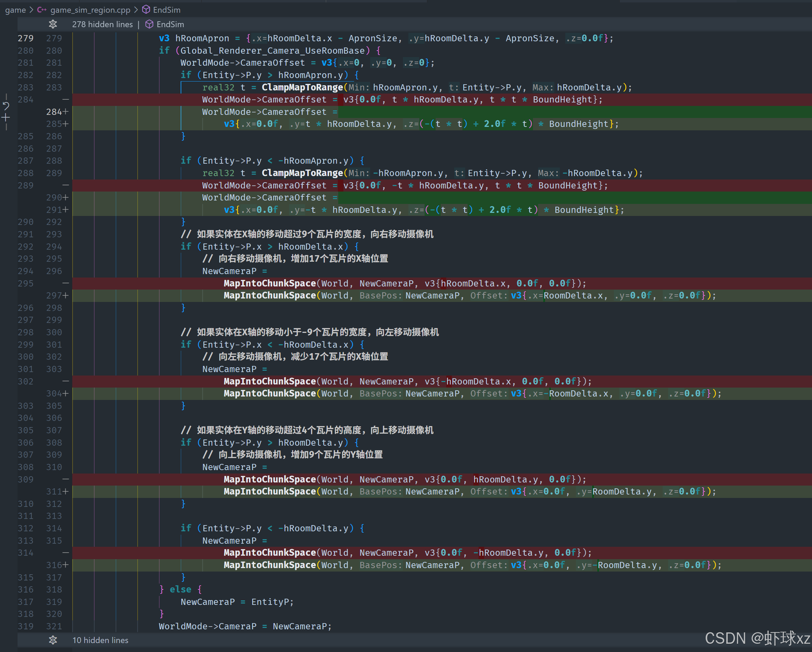The height and width of the screenshot is (652, 812).
Task: Click the cube symbol icon in breadcrumb
Action: 146,10
